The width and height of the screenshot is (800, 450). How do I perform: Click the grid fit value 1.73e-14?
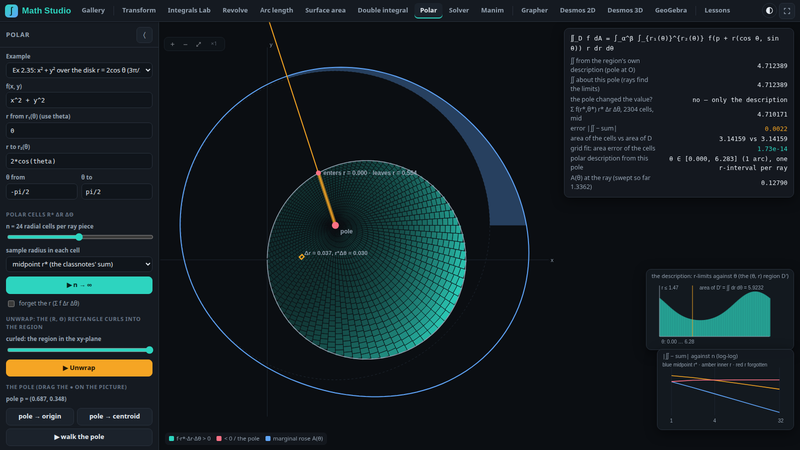[772, 148]
